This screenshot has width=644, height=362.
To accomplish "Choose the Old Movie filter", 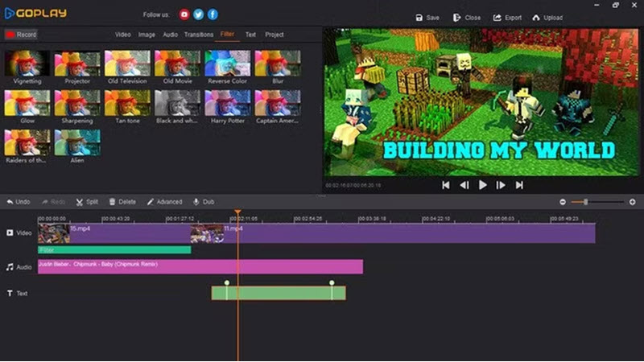I will (177, 64).
